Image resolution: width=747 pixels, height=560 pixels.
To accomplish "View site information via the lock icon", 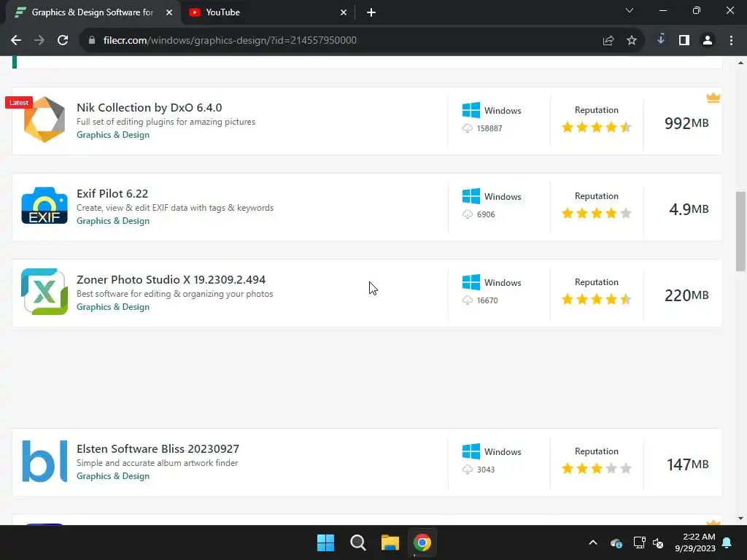I will point(92,40).
